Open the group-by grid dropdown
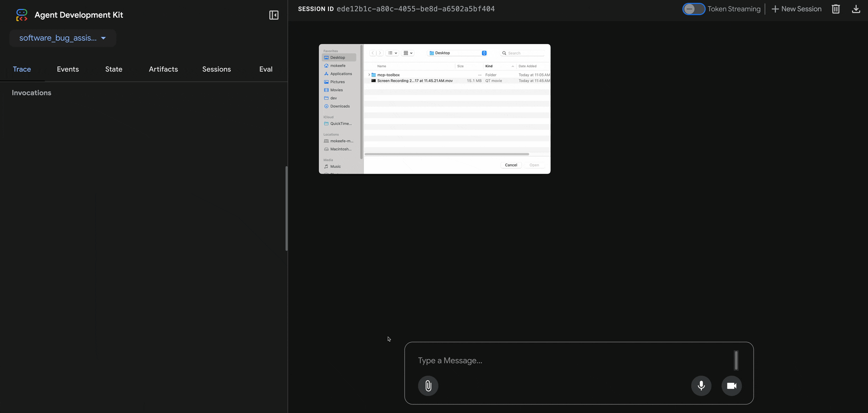This screenshot has height=413, width=868. (408, 53)
